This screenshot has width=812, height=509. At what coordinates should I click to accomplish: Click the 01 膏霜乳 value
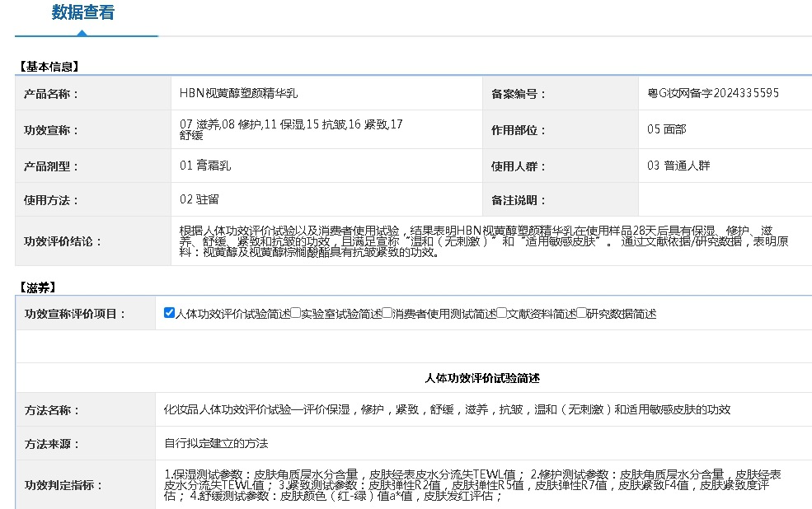[x=205, y=166]
